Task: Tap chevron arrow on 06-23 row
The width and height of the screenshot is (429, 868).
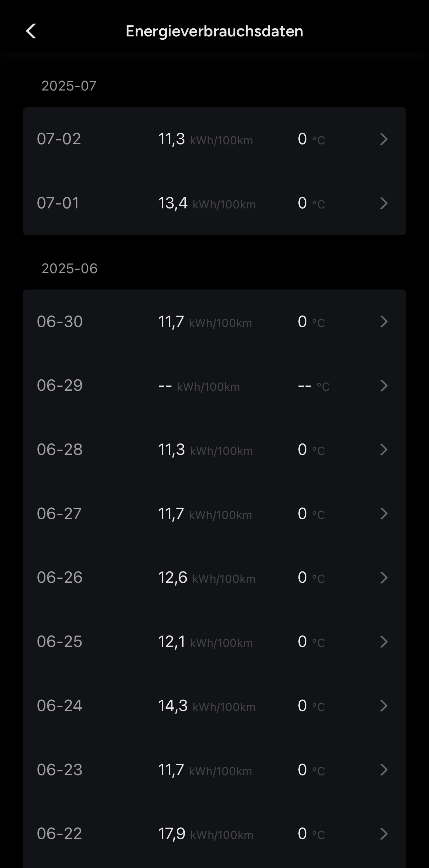Action: click(x=384, y=769)
